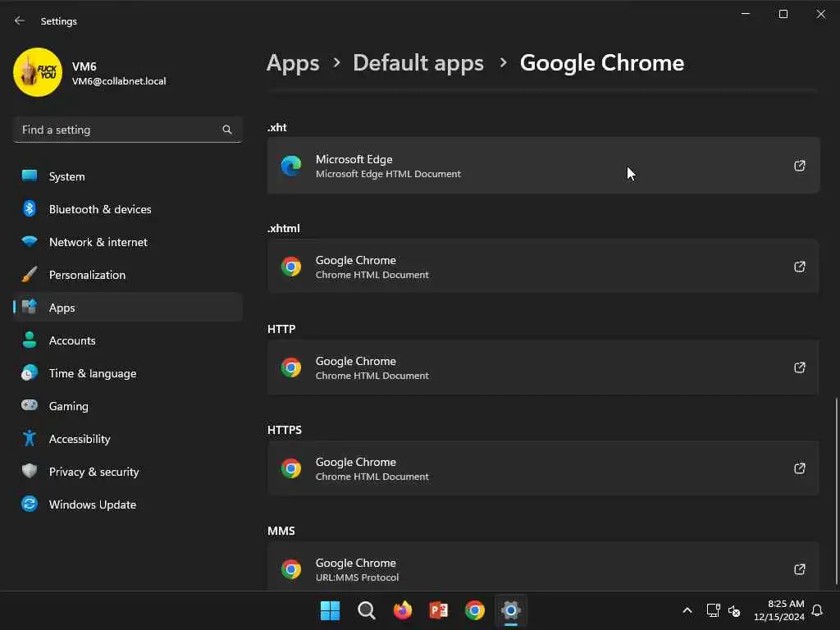
Task: Click the search magnifier in Find a setting
Action: pos(227,130)
